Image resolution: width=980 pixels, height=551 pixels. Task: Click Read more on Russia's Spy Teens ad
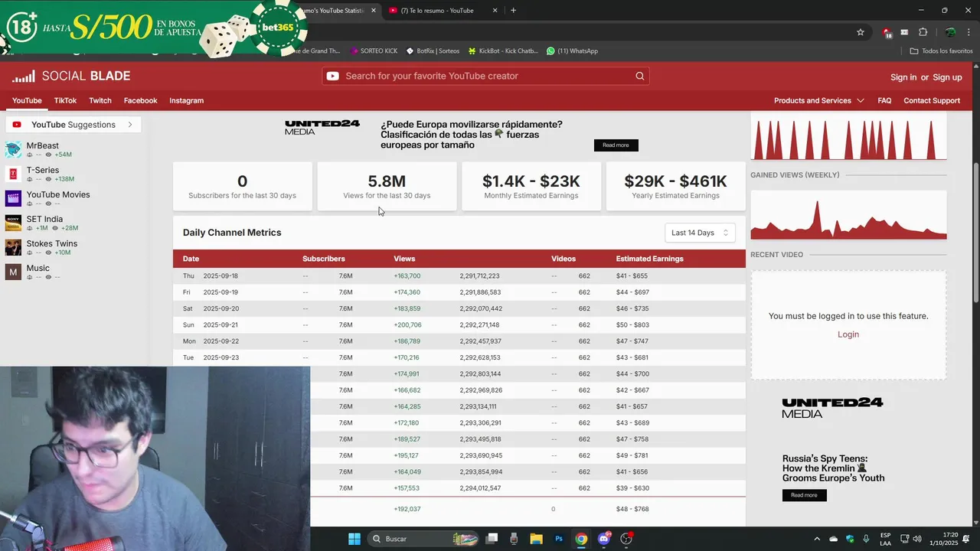pos(804,495)
